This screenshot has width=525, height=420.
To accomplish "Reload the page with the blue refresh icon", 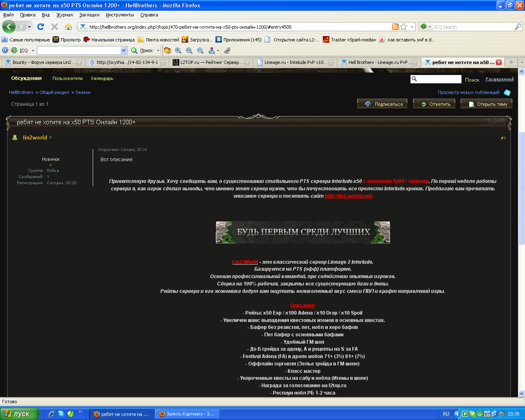I will point(41,27).
